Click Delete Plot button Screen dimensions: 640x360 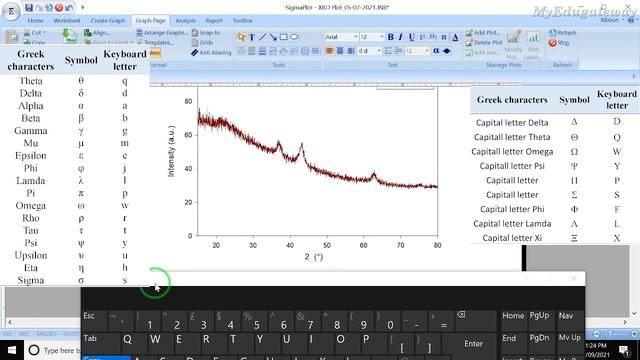tap(484, 42)
